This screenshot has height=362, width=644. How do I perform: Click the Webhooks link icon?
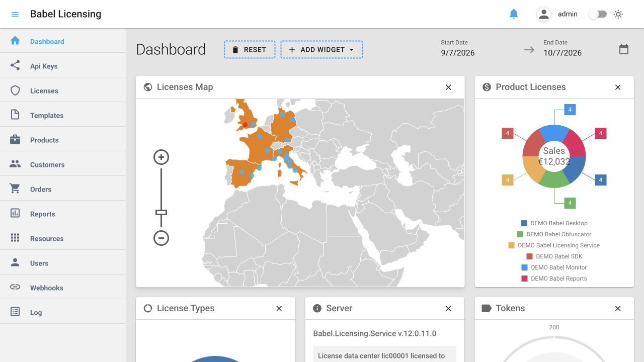tap(15, 288)
